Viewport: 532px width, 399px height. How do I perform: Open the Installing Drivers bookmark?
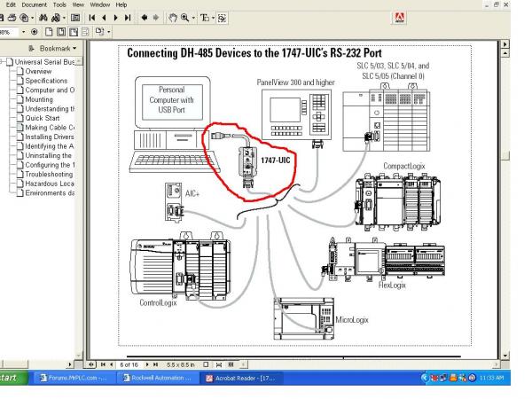[50, 137]
